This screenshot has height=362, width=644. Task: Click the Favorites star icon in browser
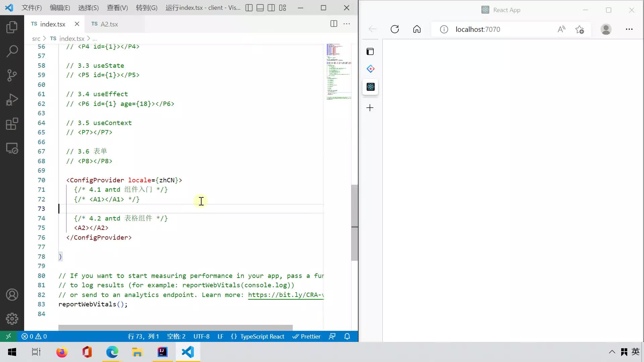click(580, 29)
